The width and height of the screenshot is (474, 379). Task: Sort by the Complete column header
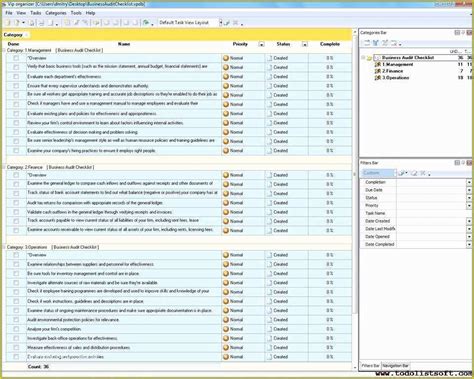tap(330, 44)
